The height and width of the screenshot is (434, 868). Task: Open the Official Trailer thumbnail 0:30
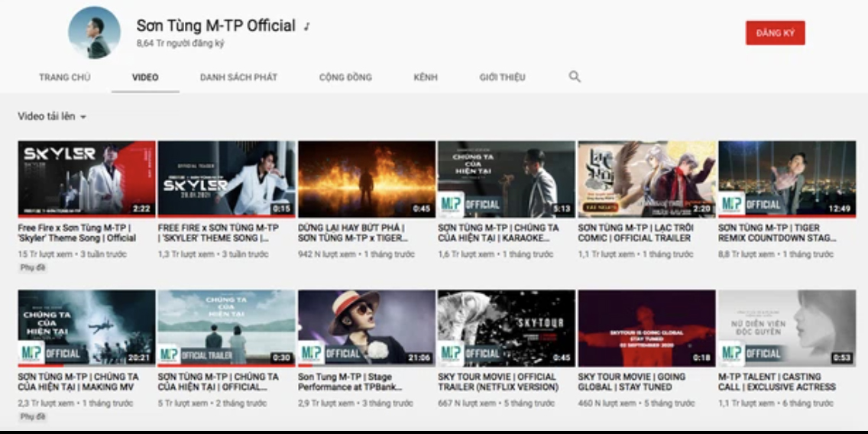[226, 329]
